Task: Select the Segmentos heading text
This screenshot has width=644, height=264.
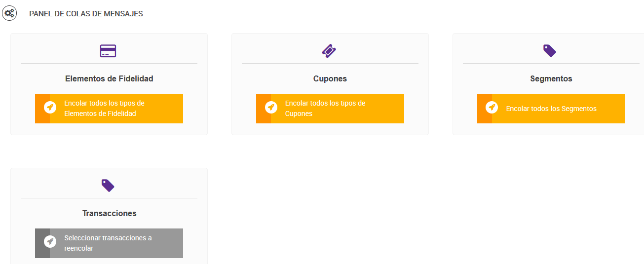Action: 551,78
